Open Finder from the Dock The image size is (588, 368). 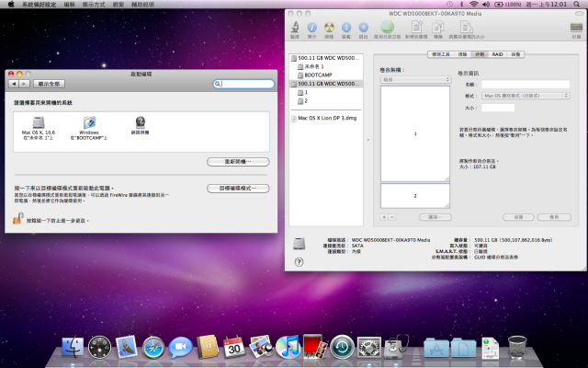point(73,347)
